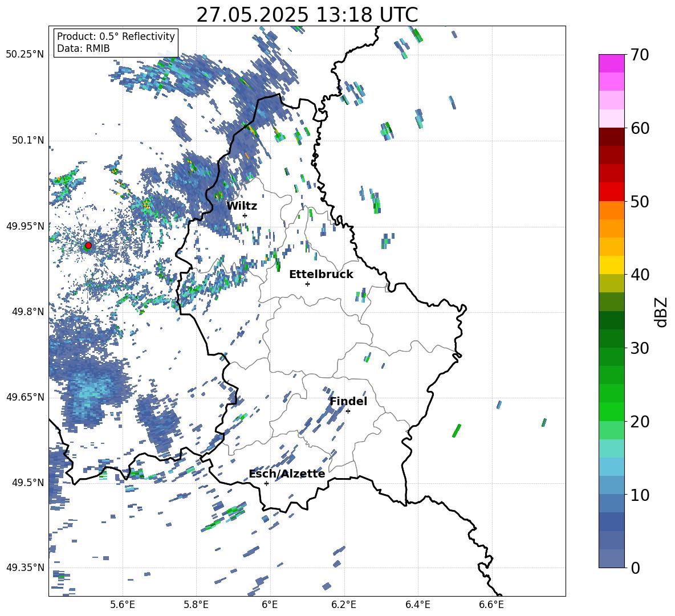Click the yellow 40 dBZ colorbar segment
Image resolution: width=675 pixels, height=616 pixels.
point(611,265)
